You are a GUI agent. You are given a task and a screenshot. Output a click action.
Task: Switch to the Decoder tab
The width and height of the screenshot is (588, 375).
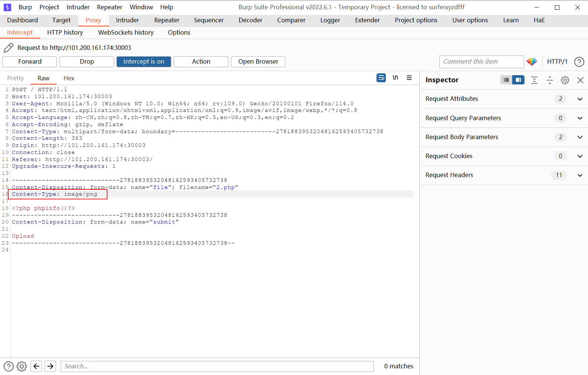[251, 20]
